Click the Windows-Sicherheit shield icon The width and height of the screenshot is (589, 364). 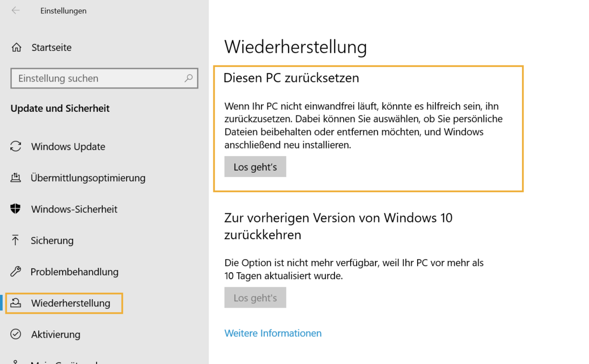click(x=16, y=209)
